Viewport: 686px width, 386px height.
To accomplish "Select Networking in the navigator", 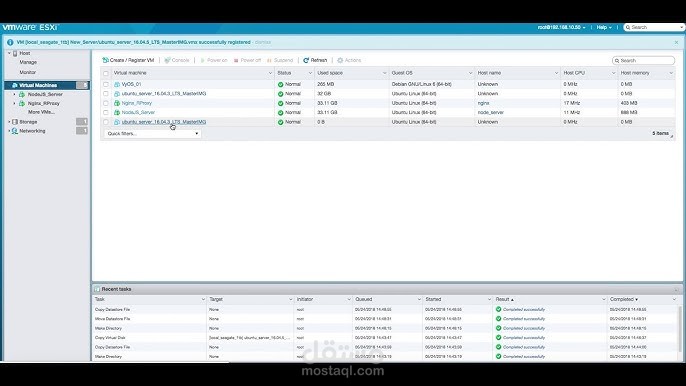I will [x=32, y=131].
